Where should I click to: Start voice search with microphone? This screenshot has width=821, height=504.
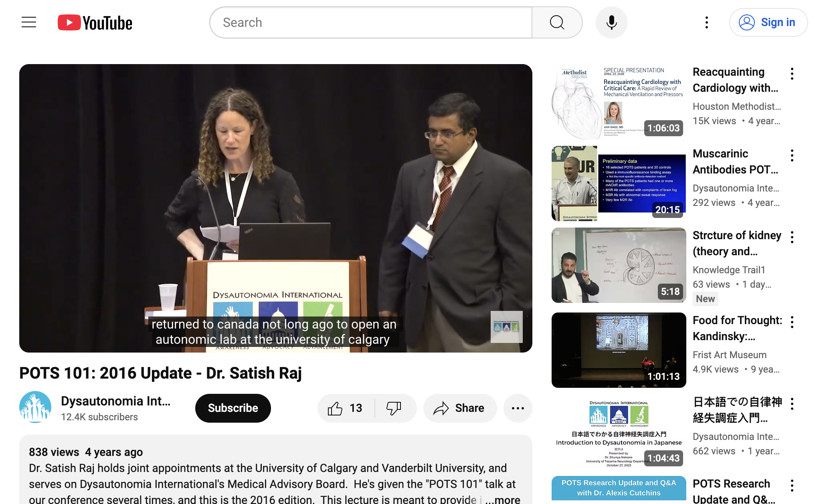(611, 22)
